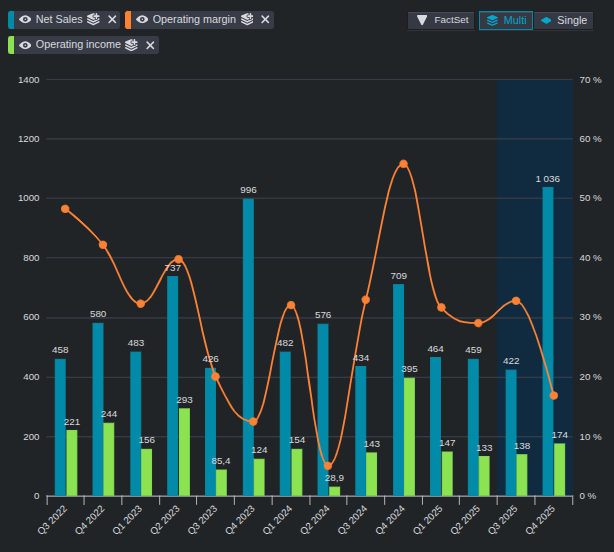
Task: Click the Q4 2025 Net Sales bar 1 036
Action: click(548, 341)
